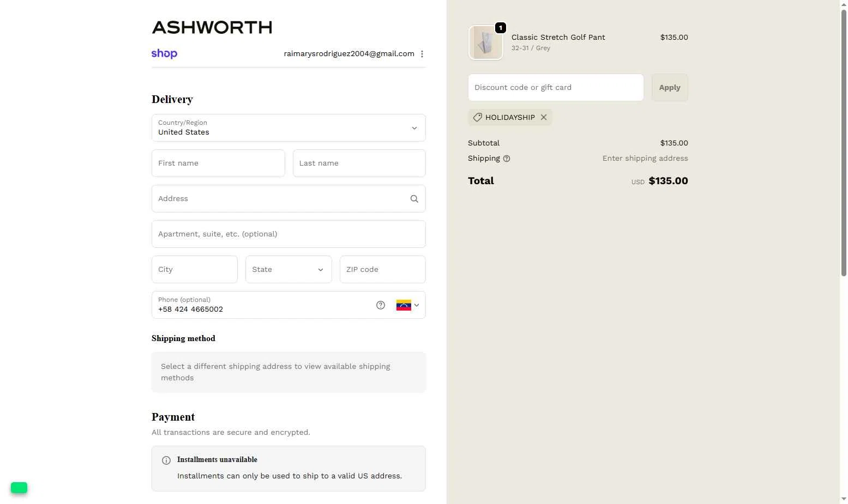The height and width of the screenshot is (504, 848).
Task: Click the account email raimarysrodriguez2004@gmail.com
Action: 349,53
